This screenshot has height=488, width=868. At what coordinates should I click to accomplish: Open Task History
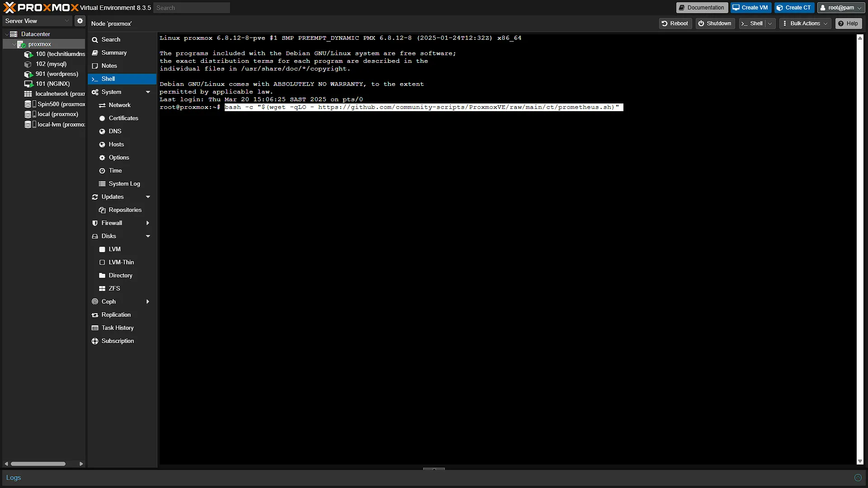(x=122, y=328)
